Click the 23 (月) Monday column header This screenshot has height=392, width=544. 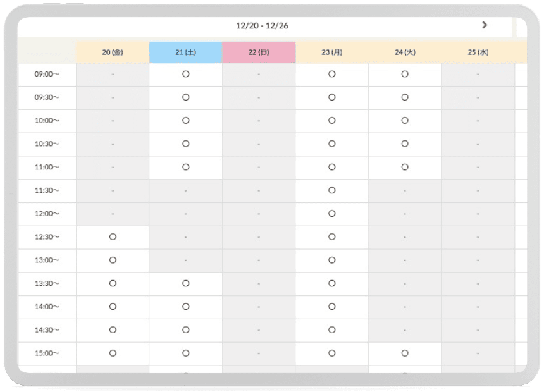pos(332,52)
